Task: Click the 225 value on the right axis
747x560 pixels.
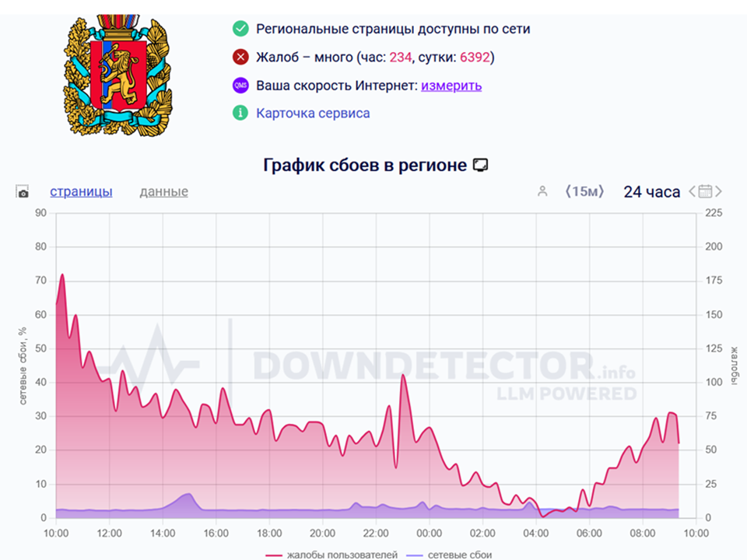Action: (x=714, y=213)
